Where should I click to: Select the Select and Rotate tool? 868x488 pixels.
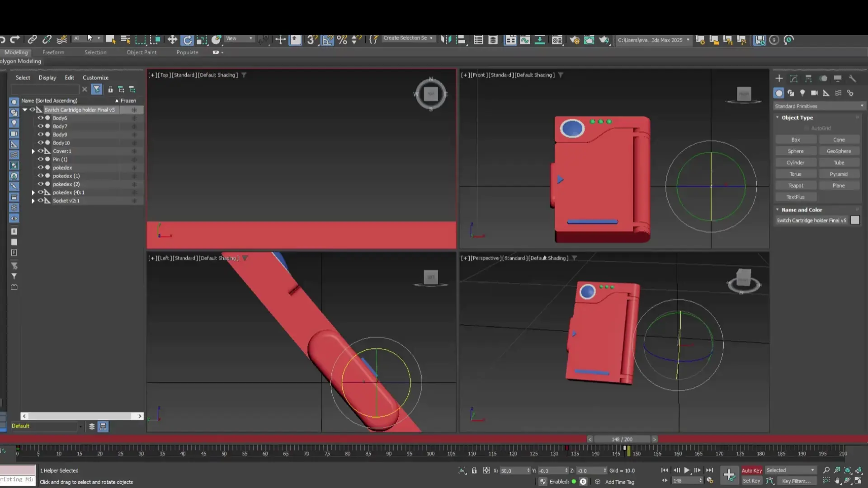click(187, 40)
